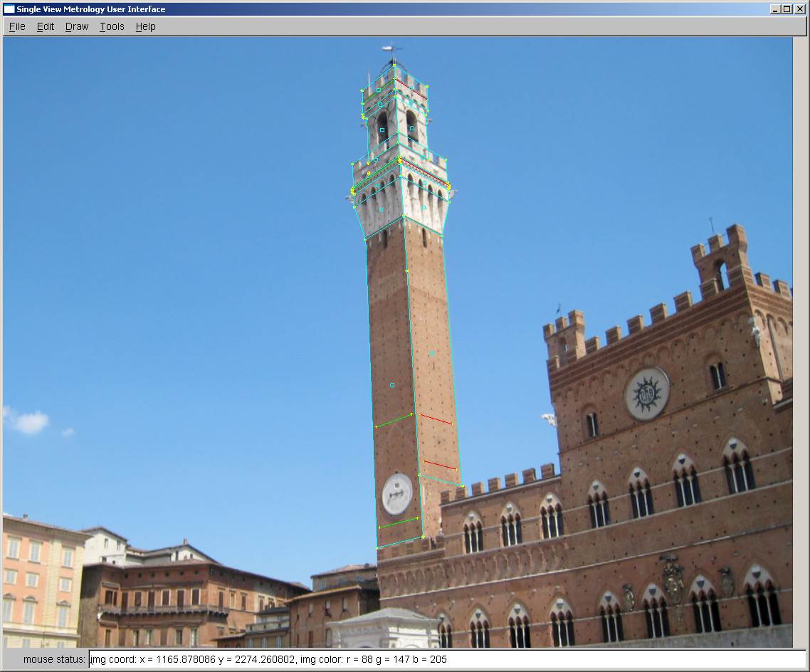This screenshot has width=810, height=672.
Task: Maximize the Single View Metrology window
Action: [787, 9]
